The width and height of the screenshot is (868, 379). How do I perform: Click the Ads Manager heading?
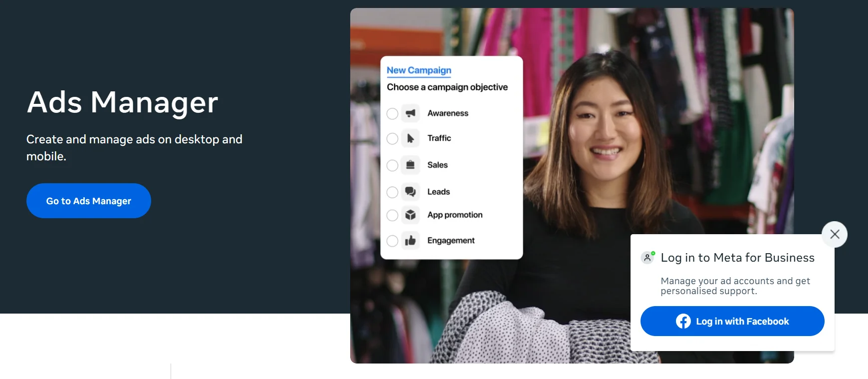pyautogui.click(x=123, y=102)
